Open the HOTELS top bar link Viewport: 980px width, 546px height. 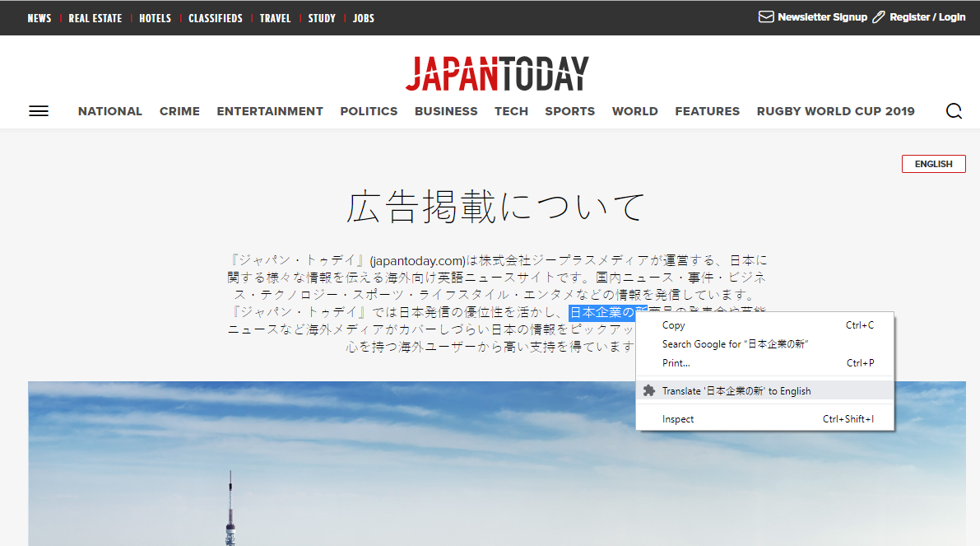point(155,18)
